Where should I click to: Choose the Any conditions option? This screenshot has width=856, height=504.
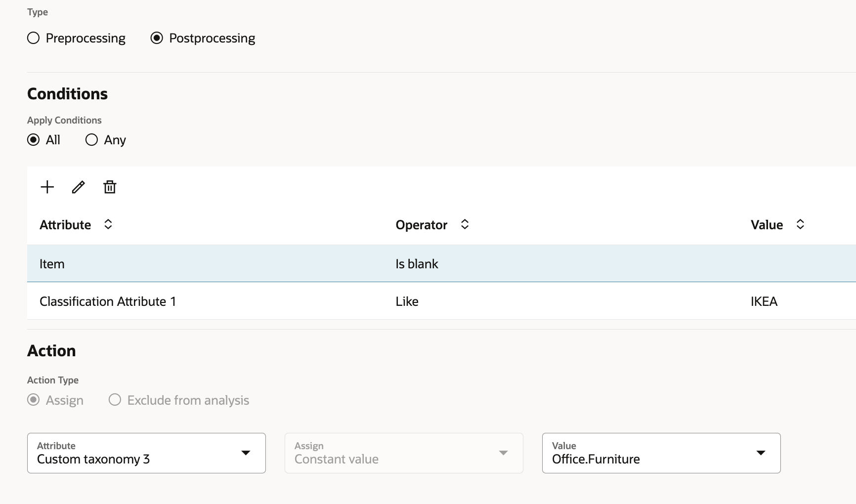pyautogui.click(x=91, y=140)
